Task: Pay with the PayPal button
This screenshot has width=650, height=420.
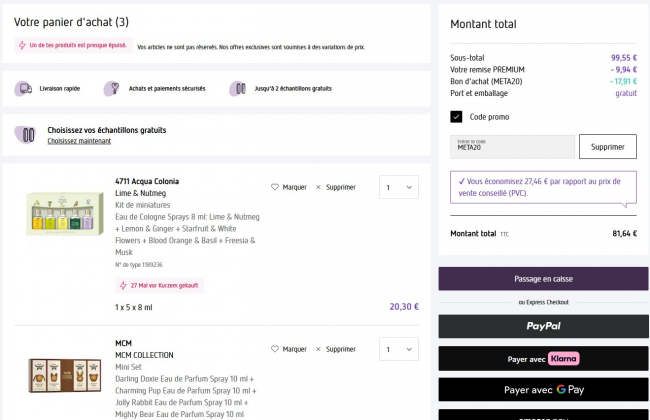Action: [x=543, y=326]
